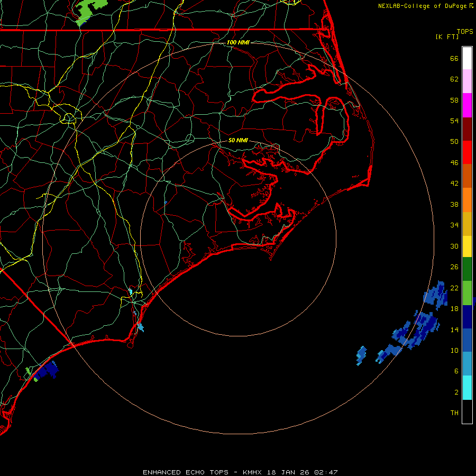Click the "6" legend value

(456, 371)
